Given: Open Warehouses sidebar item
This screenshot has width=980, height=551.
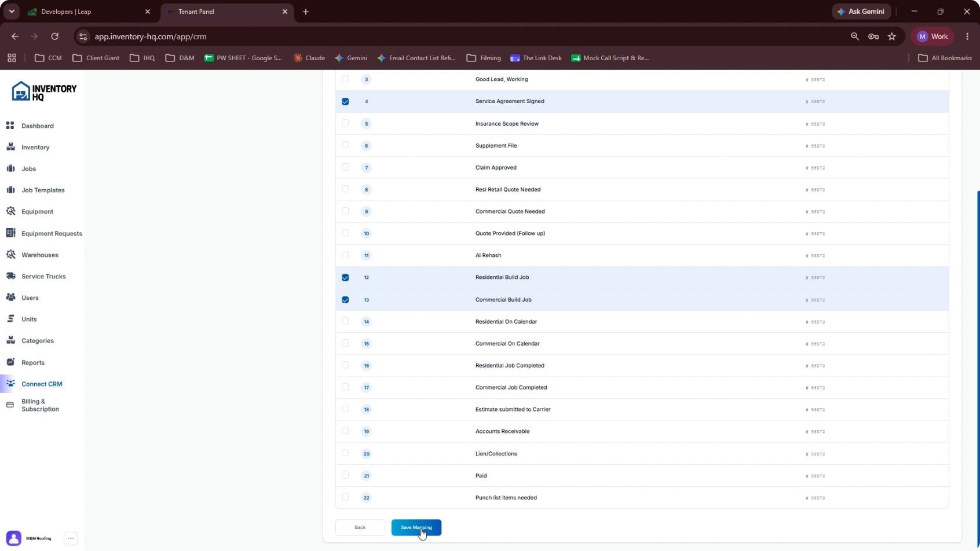Looking at the screenshot, I should click(x=39, y=255).
